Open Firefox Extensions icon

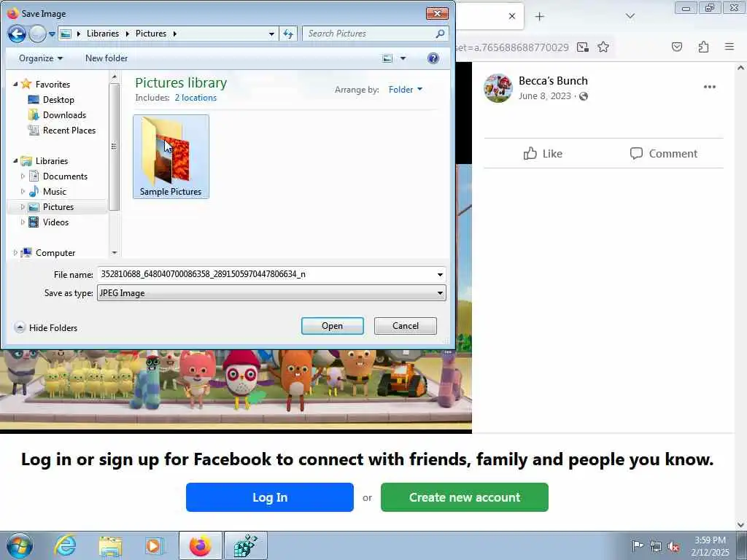[703, 47]
